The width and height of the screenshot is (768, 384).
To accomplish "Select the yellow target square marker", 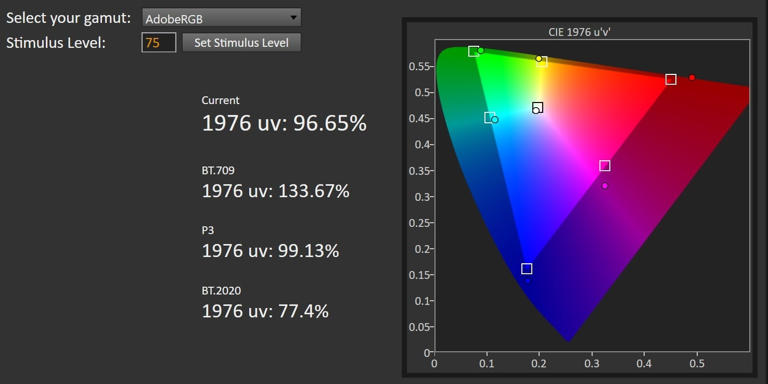I will [x=541, y=62].
